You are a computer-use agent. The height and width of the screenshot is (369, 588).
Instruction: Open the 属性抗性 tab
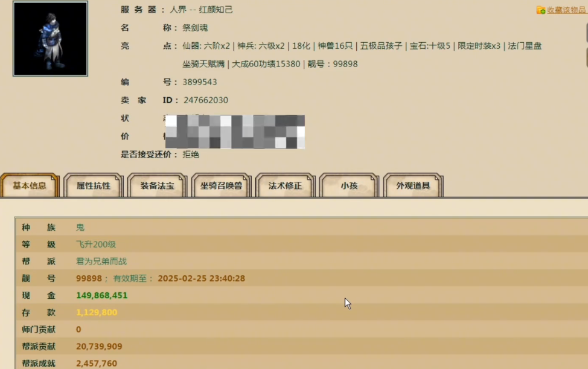click(x=94, y=186)
